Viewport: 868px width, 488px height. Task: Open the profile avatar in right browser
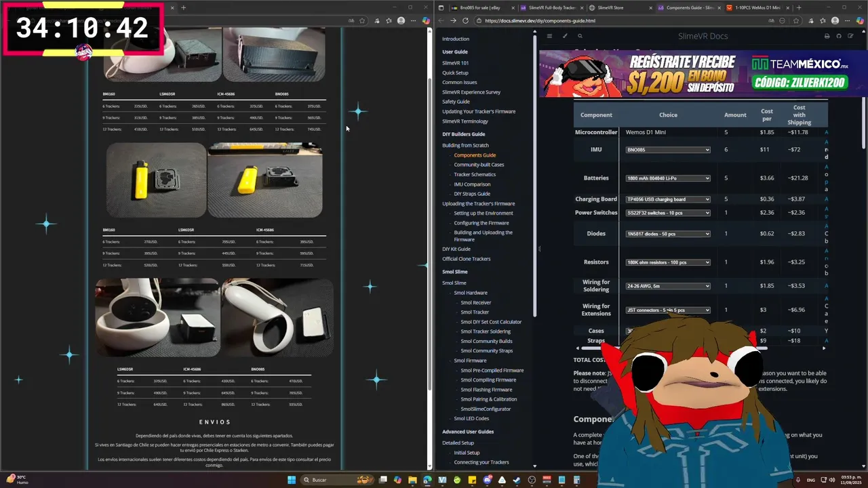(833, 20)
